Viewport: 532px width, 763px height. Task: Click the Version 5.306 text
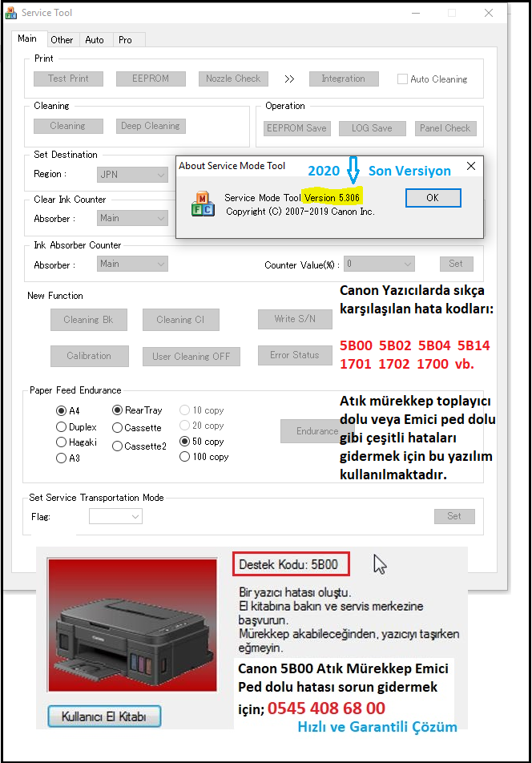(x=332, y=197)
